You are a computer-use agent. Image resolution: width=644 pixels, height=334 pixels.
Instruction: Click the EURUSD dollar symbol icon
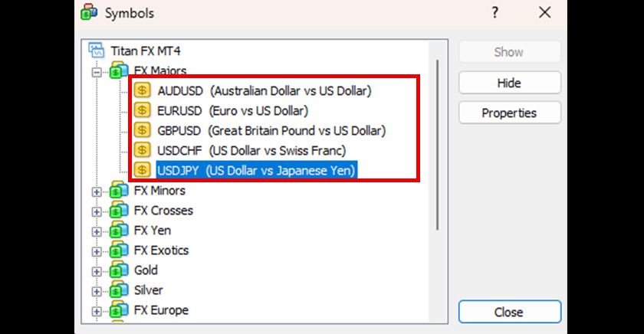pos(142,110)
